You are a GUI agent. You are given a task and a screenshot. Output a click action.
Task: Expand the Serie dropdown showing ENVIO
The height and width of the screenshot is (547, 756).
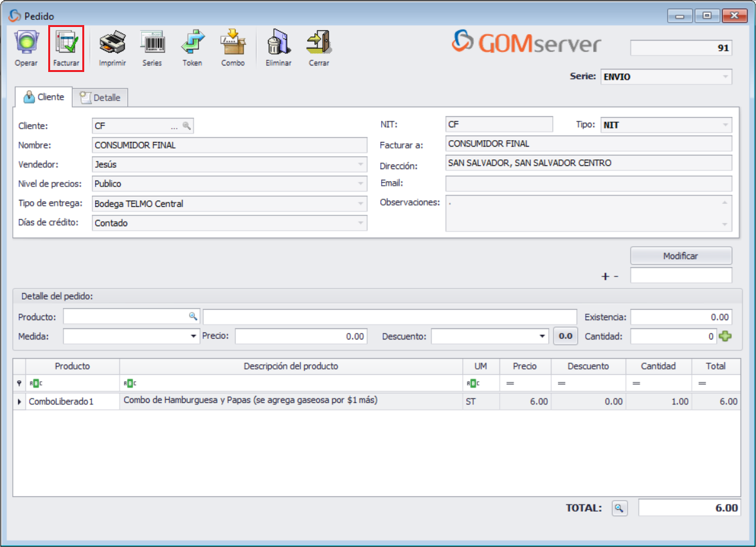coord(725,77)
